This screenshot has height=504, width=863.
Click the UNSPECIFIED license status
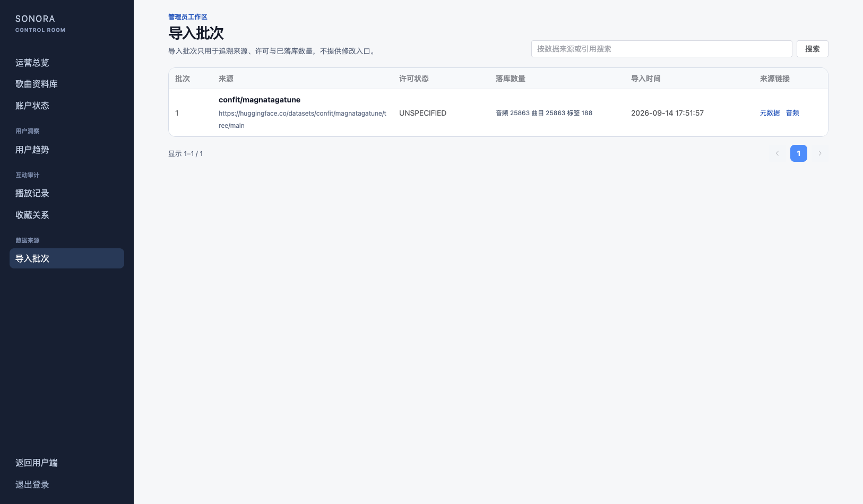pos(422,113)
